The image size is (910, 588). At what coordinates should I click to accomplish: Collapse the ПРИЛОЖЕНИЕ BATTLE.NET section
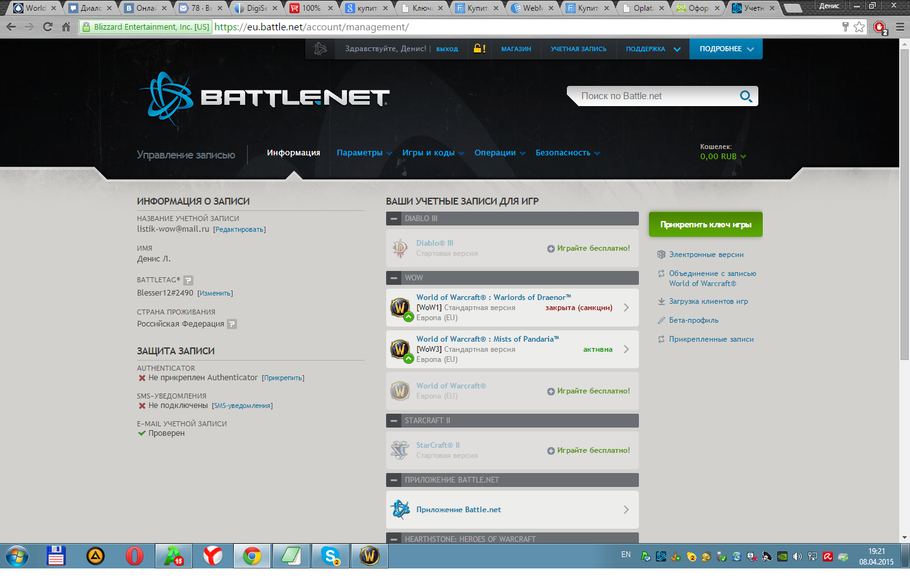click(394, 480)
